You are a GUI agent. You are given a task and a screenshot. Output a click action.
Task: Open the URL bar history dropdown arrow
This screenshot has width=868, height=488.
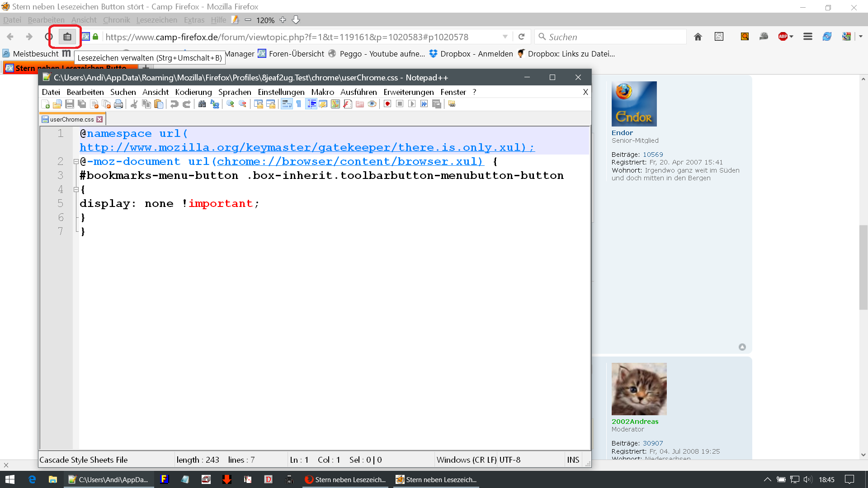(505, 37)
